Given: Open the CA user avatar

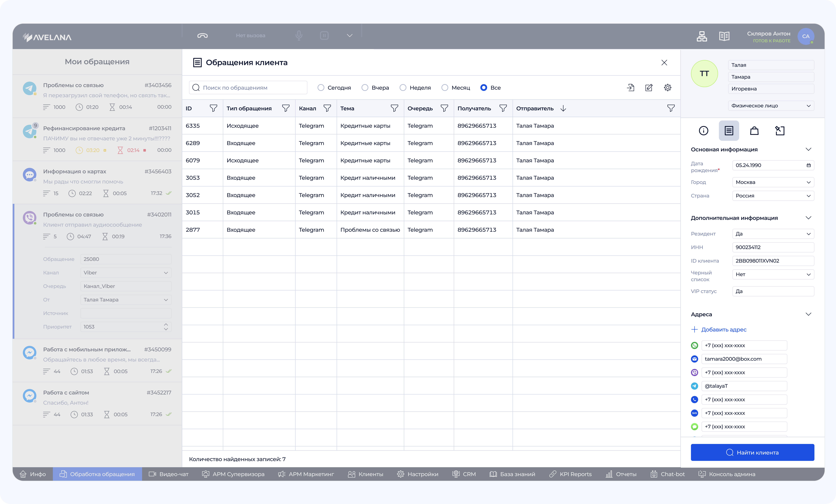Looking at the screenshot, I should click(x=806, y=36).
